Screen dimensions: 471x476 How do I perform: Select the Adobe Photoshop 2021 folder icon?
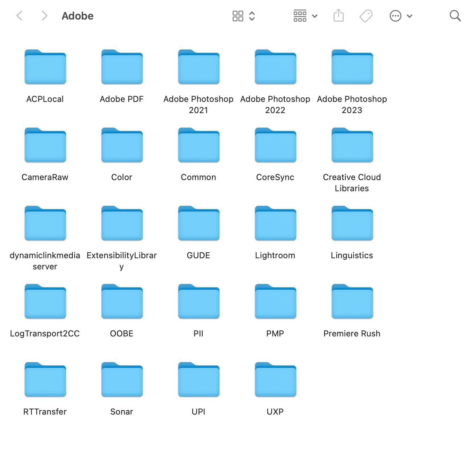point(199,67)
